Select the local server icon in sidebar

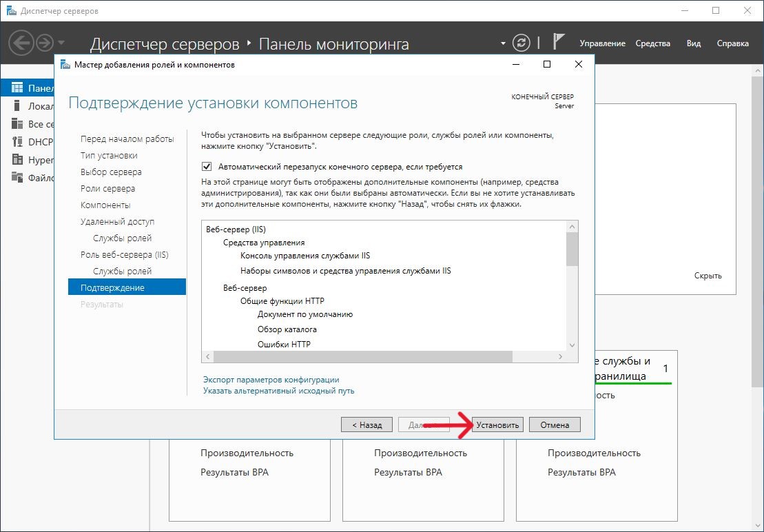coord(17,106)
